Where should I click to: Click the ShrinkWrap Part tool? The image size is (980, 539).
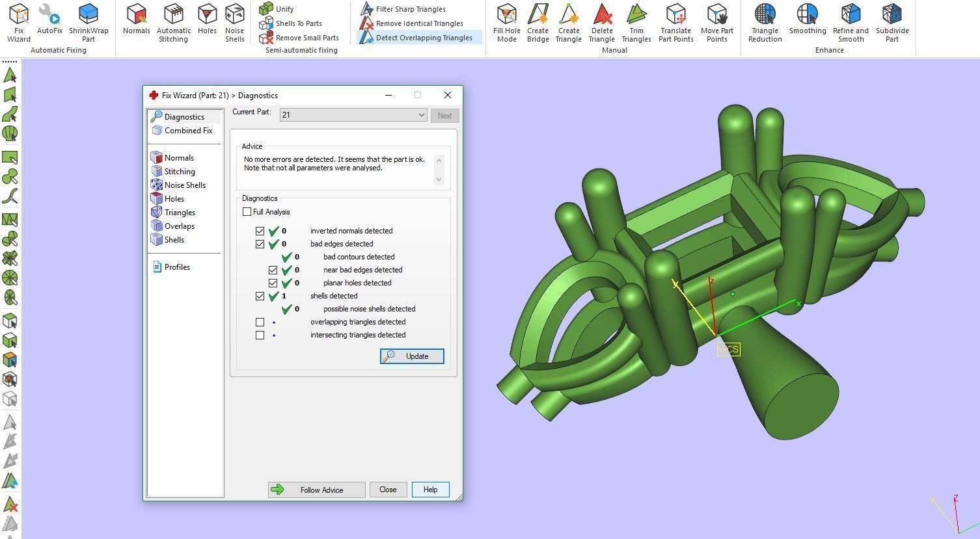[88, 23]
